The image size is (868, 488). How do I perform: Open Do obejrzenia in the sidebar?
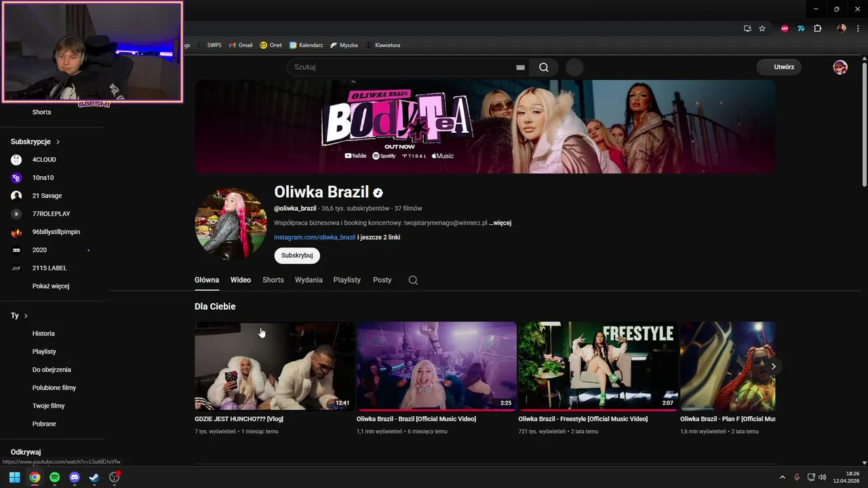[x=52, y=369]
